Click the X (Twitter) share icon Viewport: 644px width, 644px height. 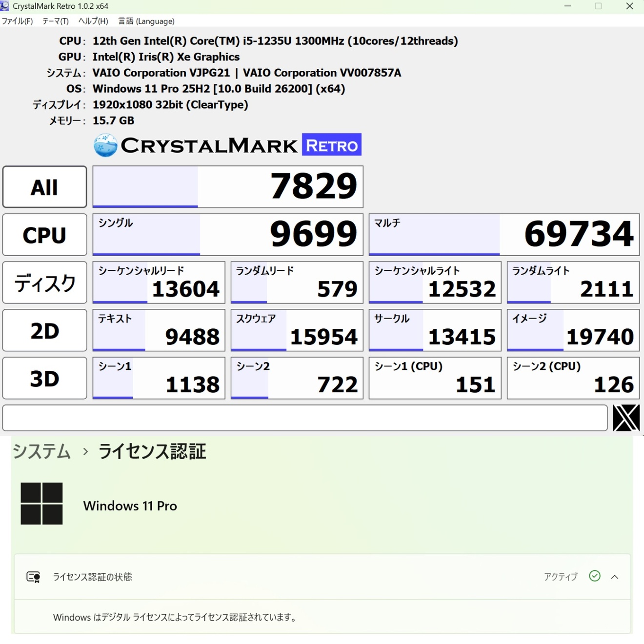pos(626,418)
